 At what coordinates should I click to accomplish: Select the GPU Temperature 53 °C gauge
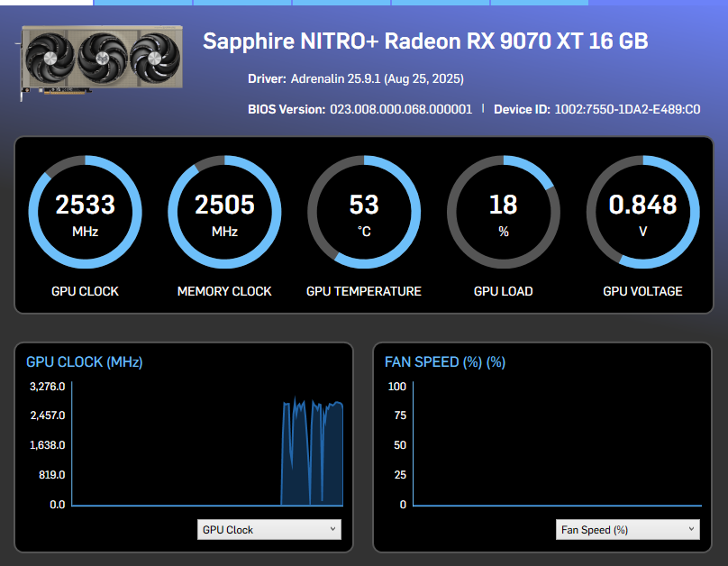point(364,212)
